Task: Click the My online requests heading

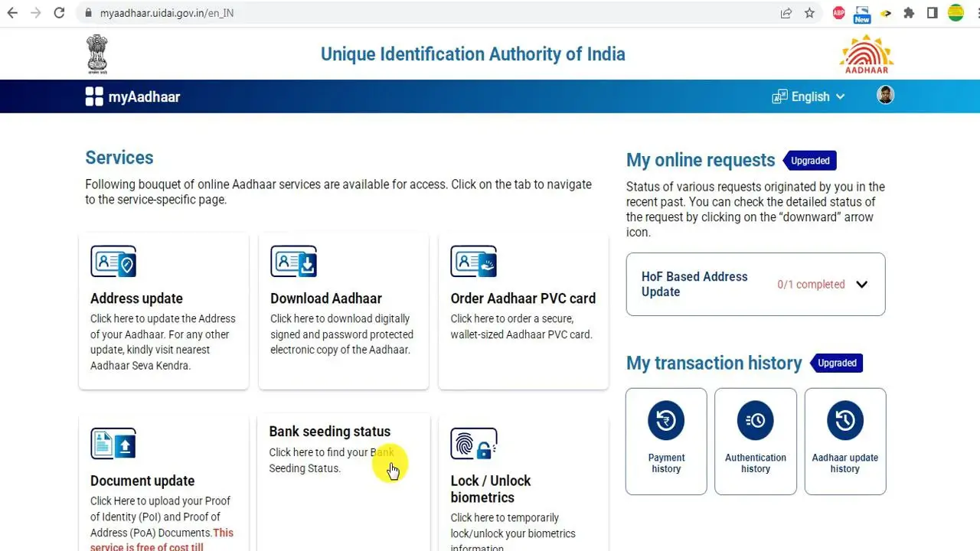Action: [x=701, y=160]
